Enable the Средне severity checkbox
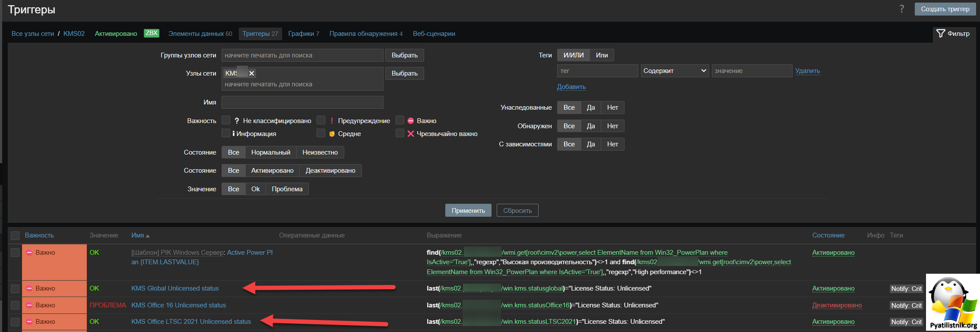This screenshot has width=980, height=332. 321,133
